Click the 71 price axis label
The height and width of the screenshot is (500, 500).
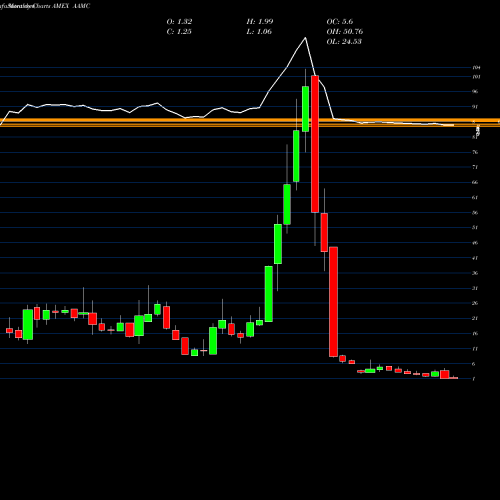(475, 167)
